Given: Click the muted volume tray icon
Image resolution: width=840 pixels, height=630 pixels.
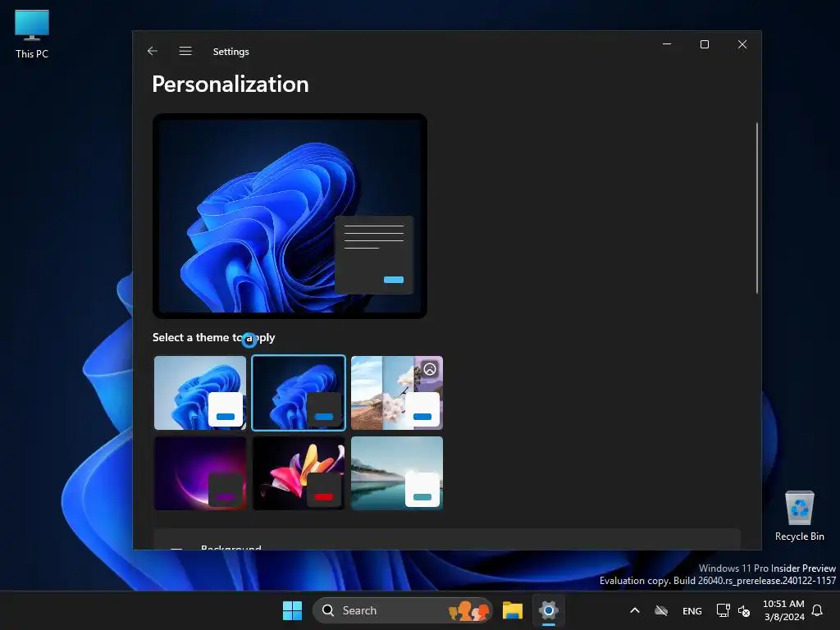Looking at the screenshot, I should pos(743,610).
